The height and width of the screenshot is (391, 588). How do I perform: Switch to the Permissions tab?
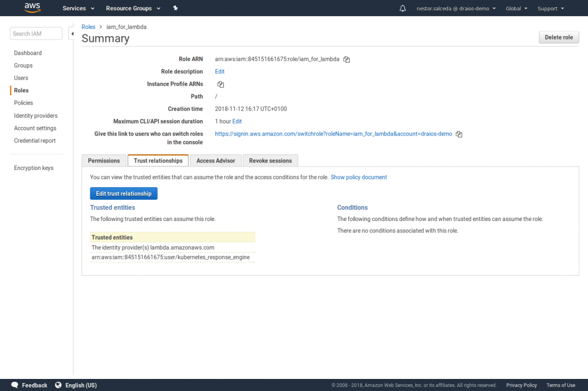[x=103, y=160]
